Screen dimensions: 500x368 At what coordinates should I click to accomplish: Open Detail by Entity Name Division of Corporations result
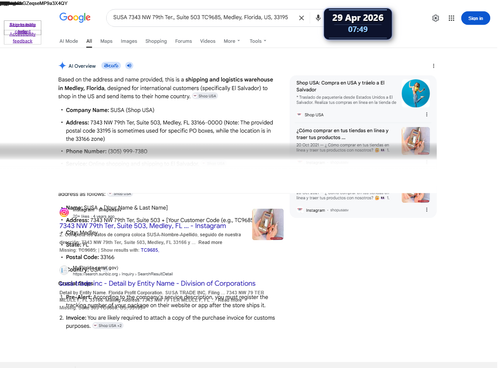click(x=157, y=283)
